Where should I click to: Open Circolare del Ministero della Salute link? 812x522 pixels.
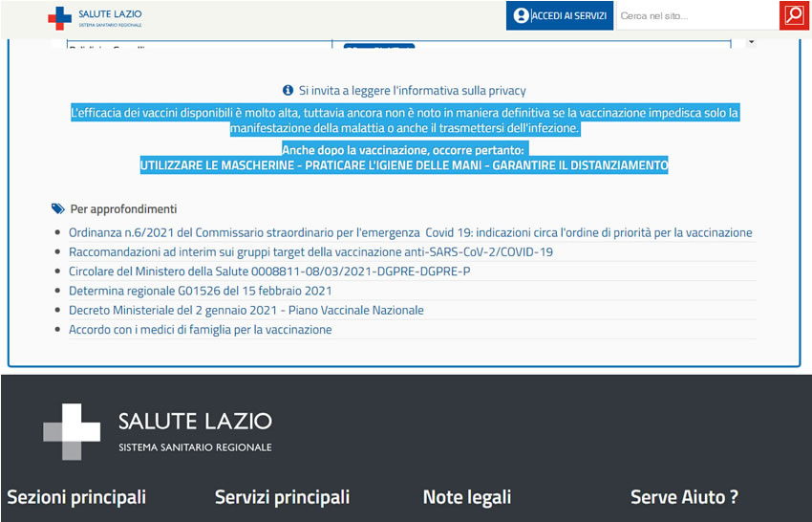pyautogui.click(x=269, y=272)
